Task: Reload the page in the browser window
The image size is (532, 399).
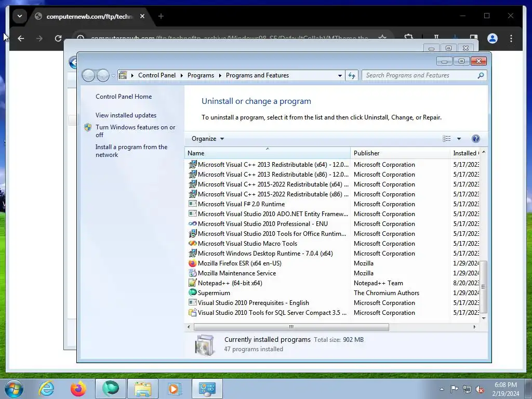Action: coord(58,38)
